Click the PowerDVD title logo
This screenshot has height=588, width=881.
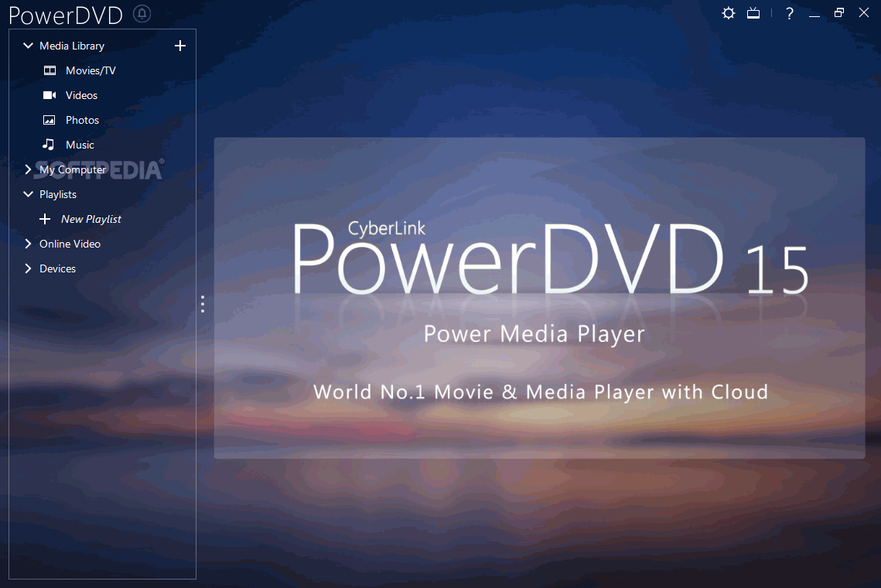click(x=66, y=15)
